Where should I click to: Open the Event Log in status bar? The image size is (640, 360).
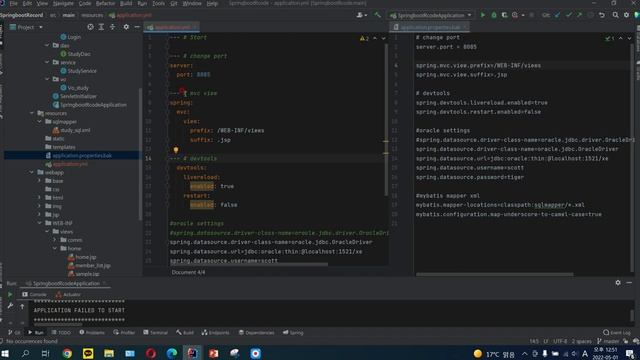tap(616, 333)
